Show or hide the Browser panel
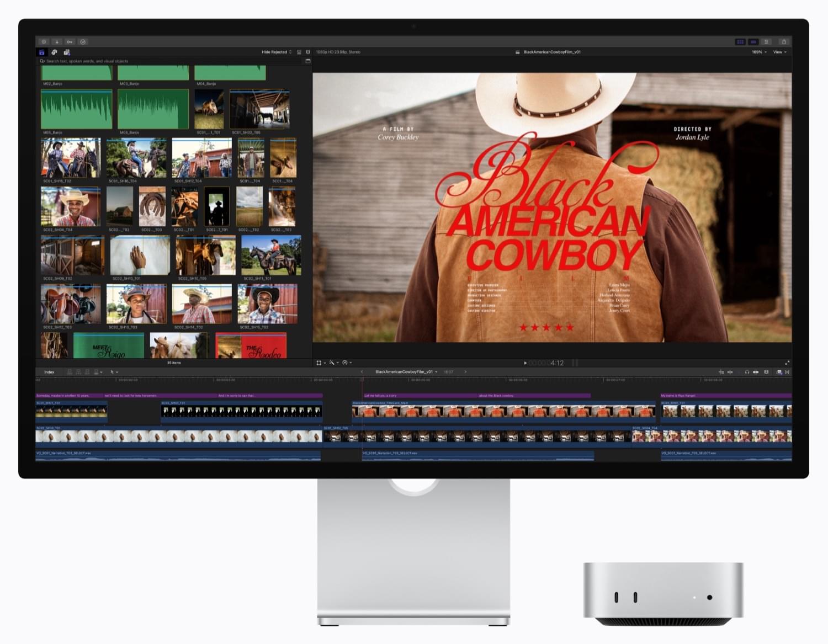The image size is (828, 644). coord(740,41)
